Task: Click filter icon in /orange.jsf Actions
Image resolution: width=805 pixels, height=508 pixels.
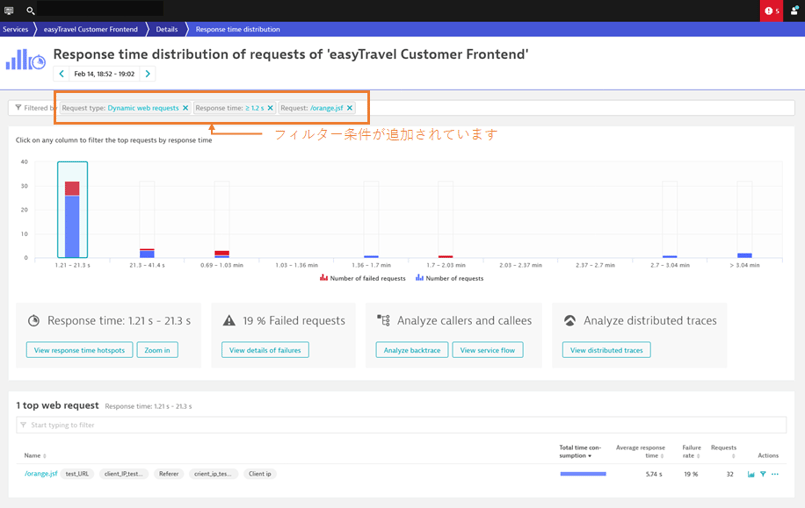Action: pyautogui.click(x=763, y=474)
